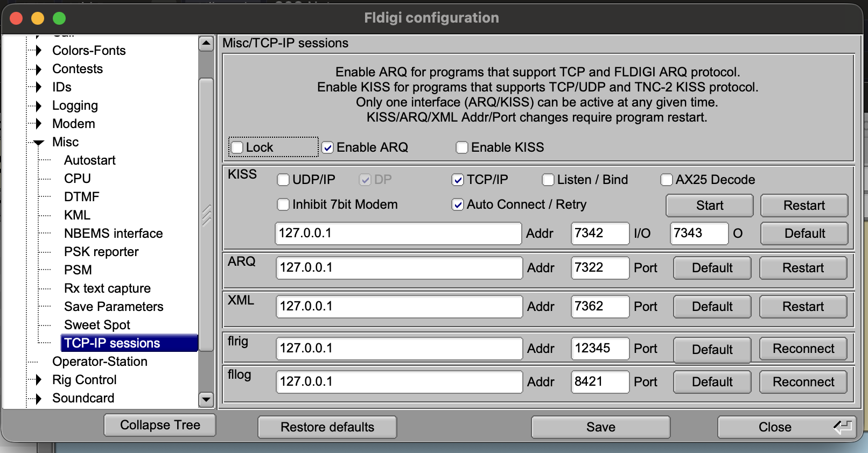Click the fllog IP address field

pos(399,382)
